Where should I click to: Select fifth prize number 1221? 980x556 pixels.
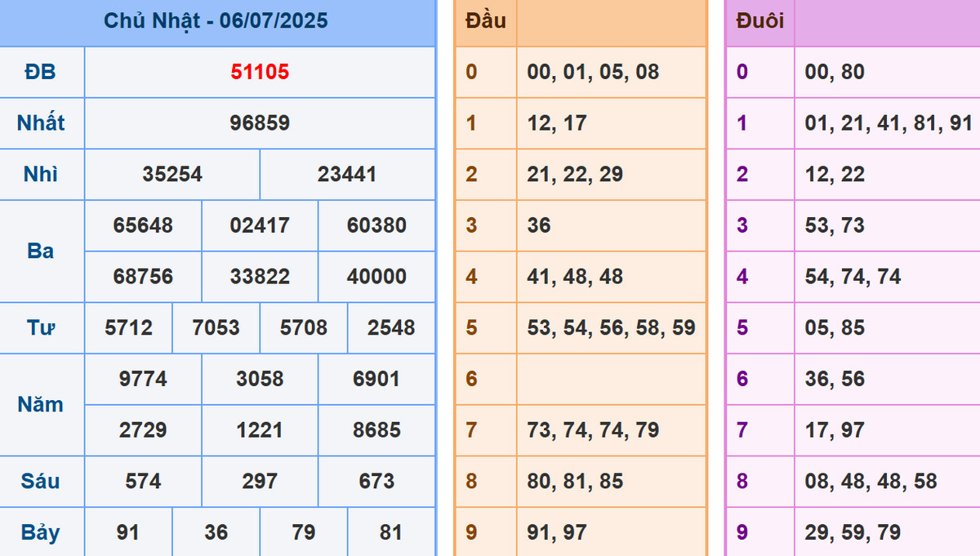coord(260,430)
